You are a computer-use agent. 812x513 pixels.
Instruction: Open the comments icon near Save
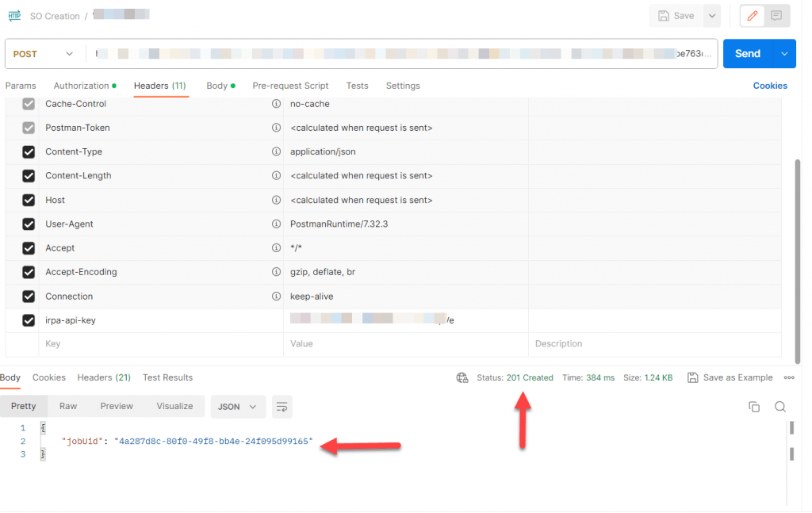[776, 16]
